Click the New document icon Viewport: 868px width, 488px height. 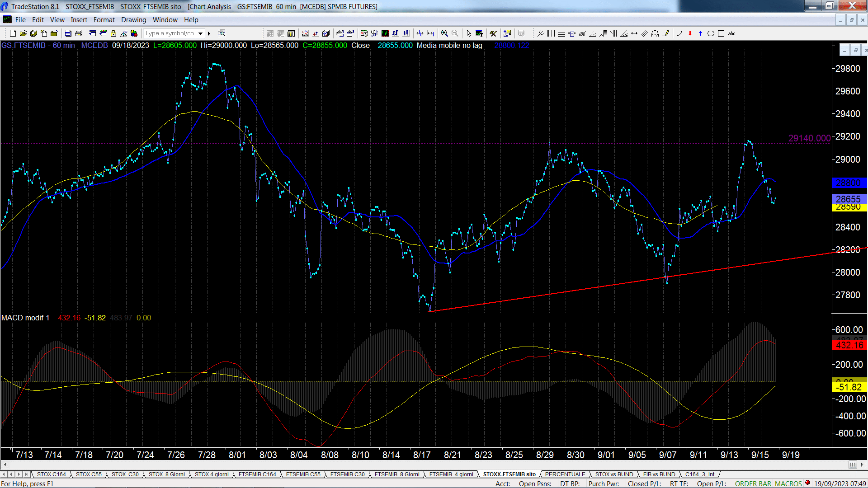pyautogui.click(x=13, y=33)
